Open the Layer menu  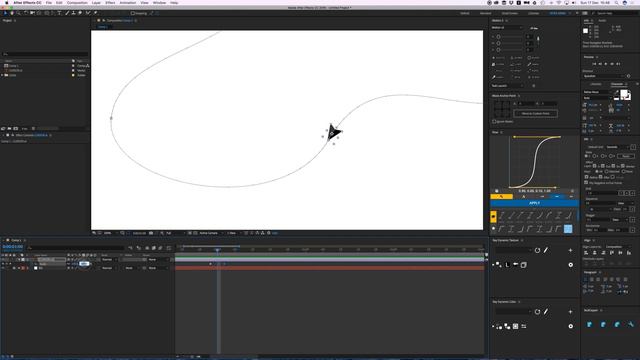[x=96, y=2]
